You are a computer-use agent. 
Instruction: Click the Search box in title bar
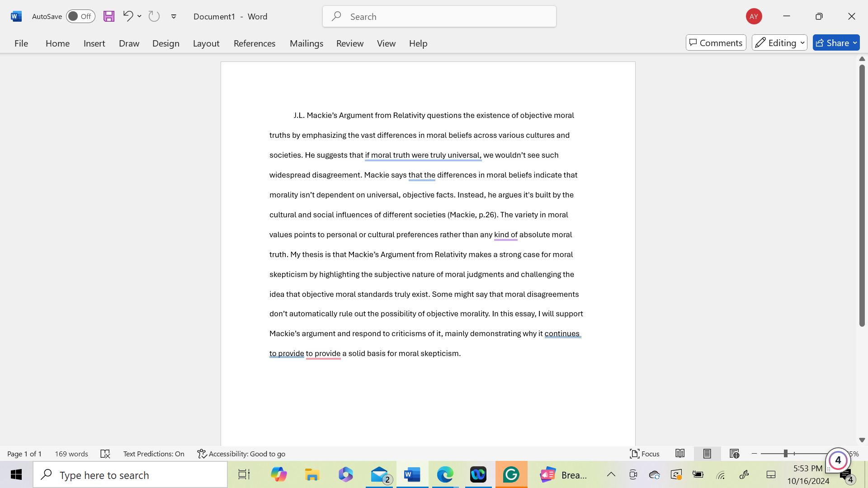pyautogui.click(x=439, y=17)
